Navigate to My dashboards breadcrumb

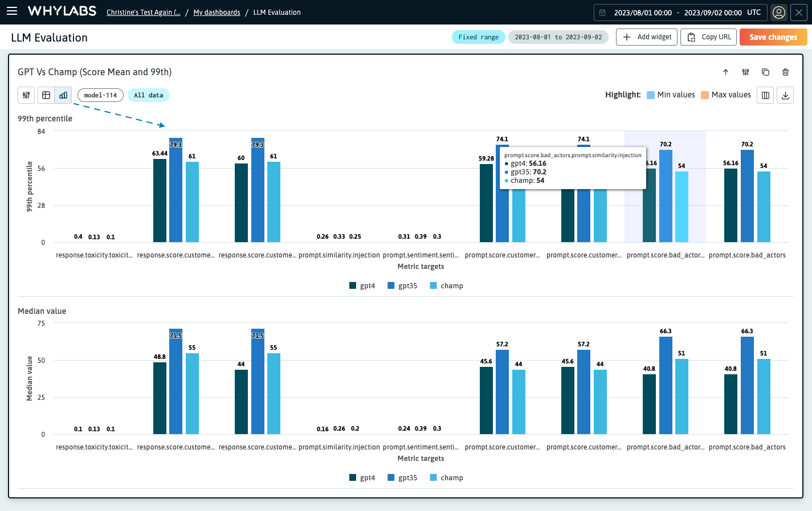click(x=217, y=12)
